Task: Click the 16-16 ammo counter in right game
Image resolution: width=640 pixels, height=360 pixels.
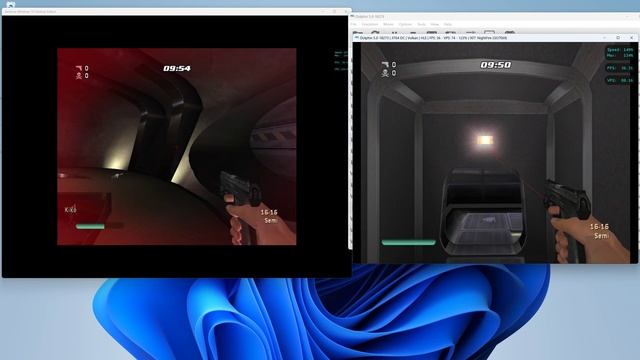Action: [x=599, y=227]
